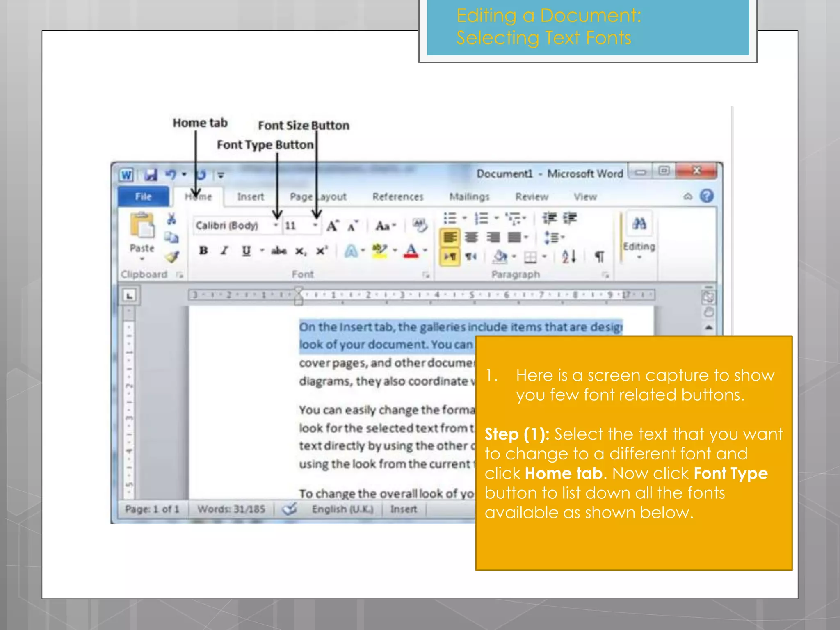Toggle Show/Hide paragraph marks
This screenshot has height=630, width=840.
[x=599, y=257]
